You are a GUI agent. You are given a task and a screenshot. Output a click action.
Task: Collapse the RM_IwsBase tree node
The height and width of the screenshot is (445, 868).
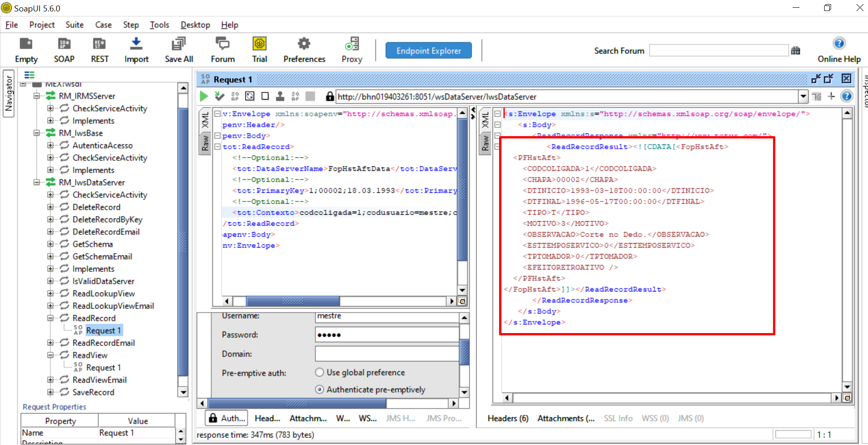tap(37, 133)
